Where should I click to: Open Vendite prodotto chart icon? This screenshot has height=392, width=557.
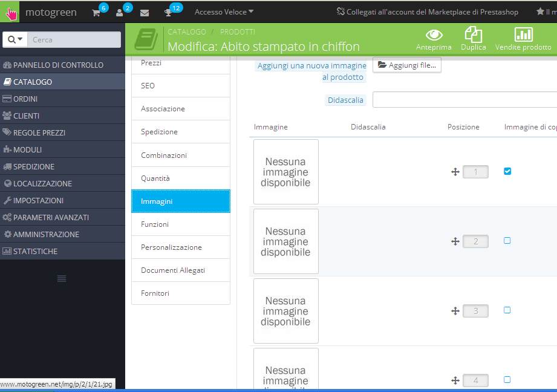pos(523,34)
